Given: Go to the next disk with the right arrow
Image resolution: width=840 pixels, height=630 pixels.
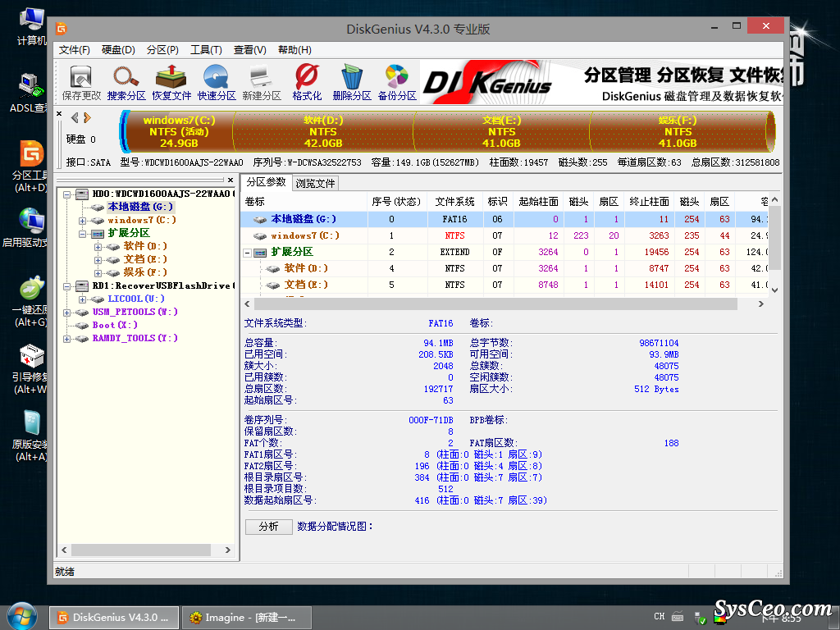Looking at the screenshot, I should click(87, 118).
